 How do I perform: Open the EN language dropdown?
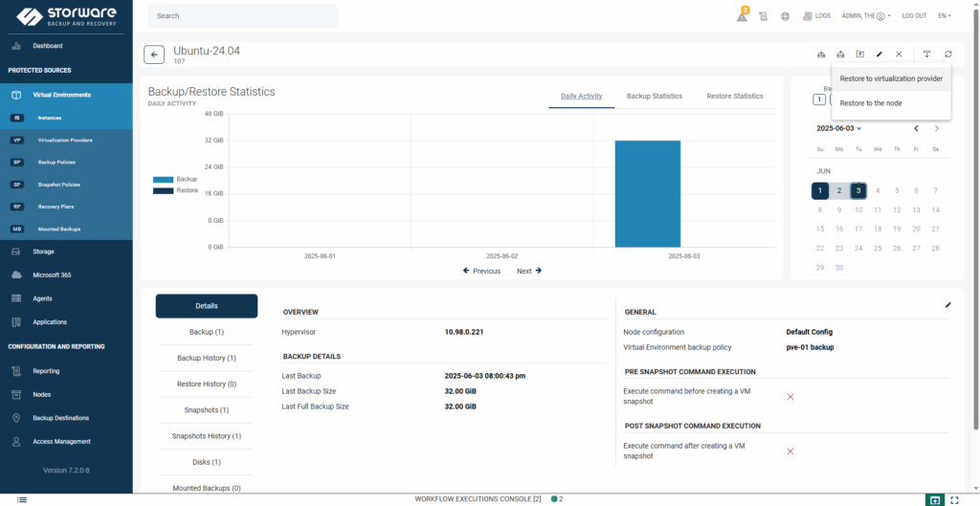(x=944, y=16)
